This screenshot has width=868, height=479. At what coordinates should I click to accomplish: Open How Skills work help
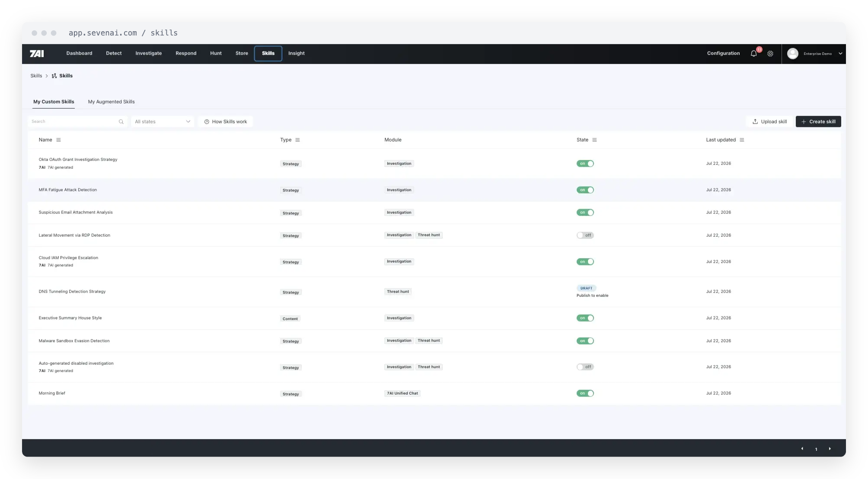[226, 122]
